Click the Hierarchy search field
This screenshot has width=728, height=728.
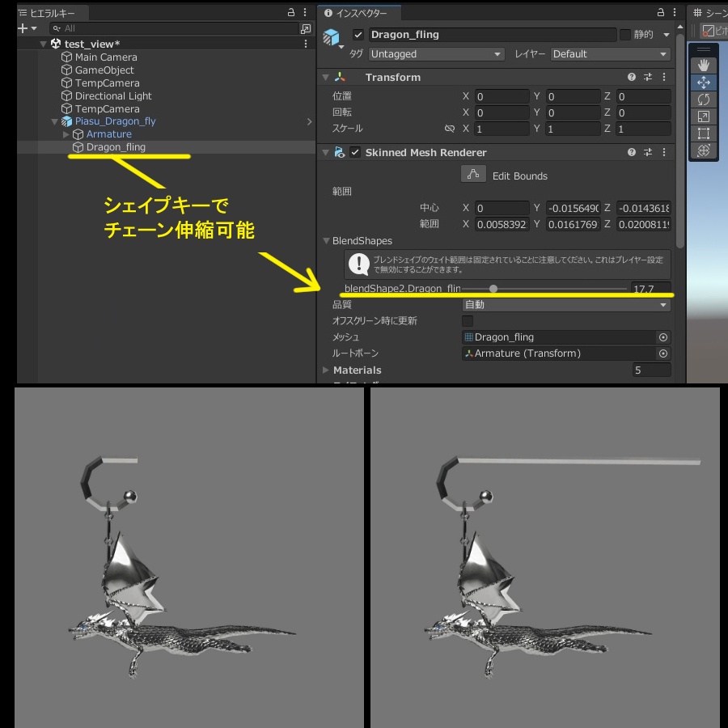pyautogui.click(x=174, y=29)
